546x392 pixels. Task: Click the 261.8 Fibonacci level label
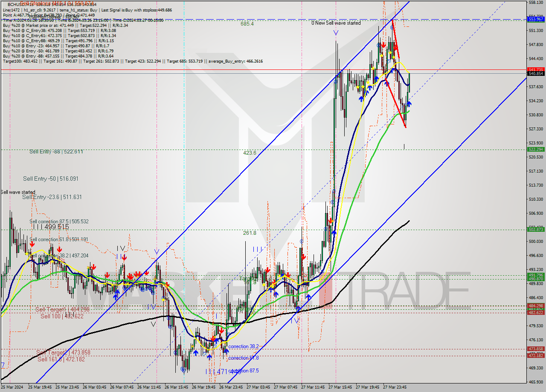tap(250, 233)
